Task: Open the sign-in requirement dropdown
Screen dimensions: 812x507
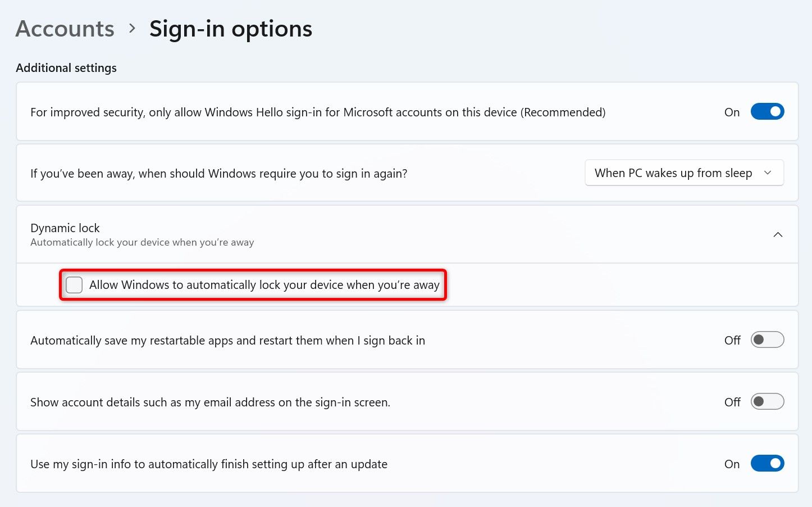Action: click(684, 173)
